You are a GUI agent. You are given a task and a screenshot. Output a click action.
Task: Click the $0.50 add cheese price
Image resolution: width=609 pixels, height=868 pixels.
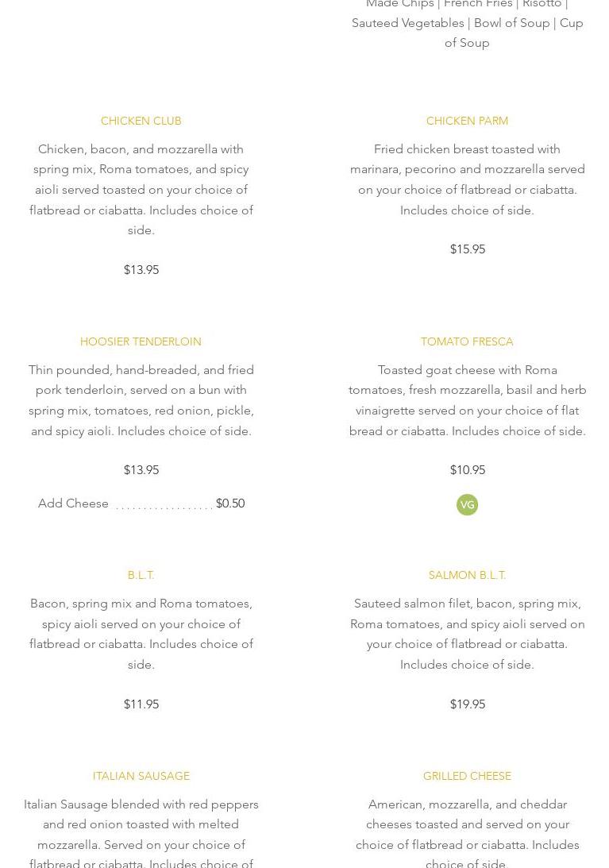point(230,503)
